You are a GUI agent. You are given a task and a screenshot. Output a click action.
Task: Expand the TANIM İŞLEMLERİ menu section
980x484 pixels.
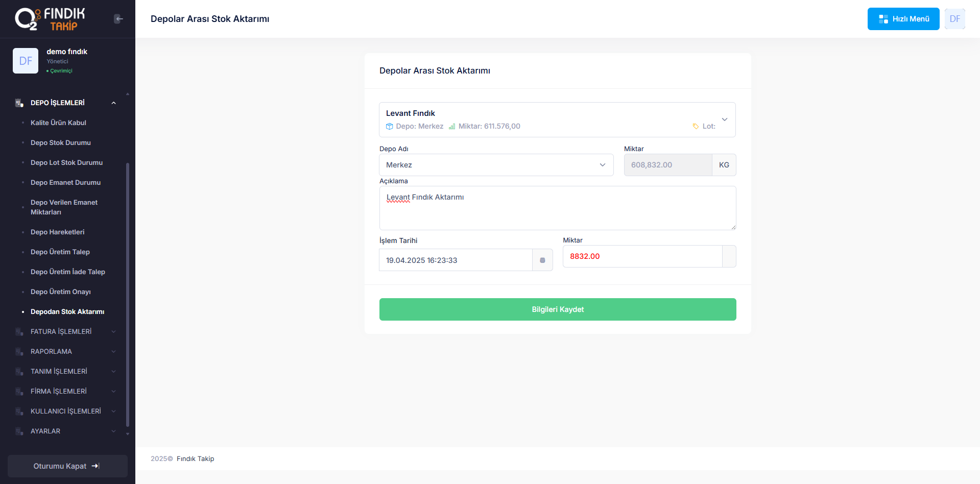click(113, 372)
